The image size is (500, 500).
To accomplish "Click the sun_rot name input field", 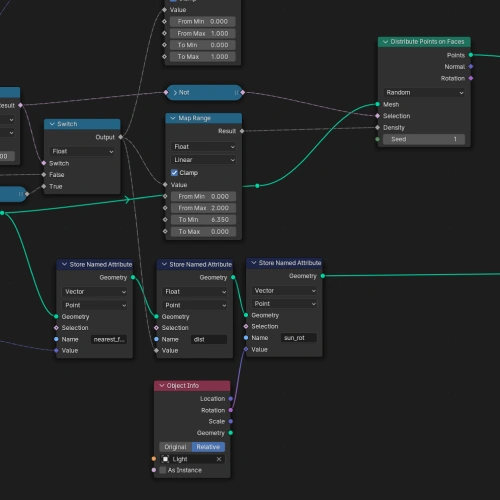I will point(298,338).
